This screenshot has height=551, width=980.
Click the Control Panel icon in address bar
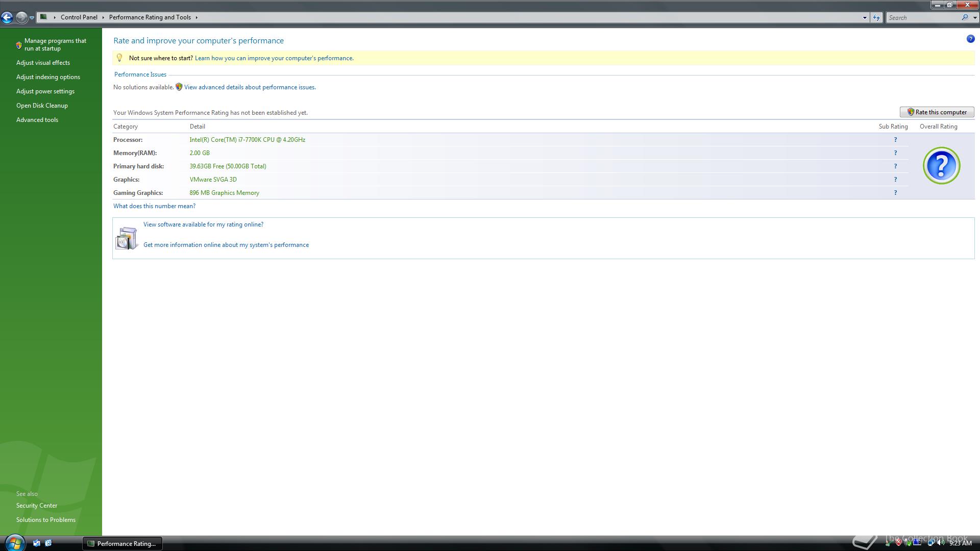(44, 17)
